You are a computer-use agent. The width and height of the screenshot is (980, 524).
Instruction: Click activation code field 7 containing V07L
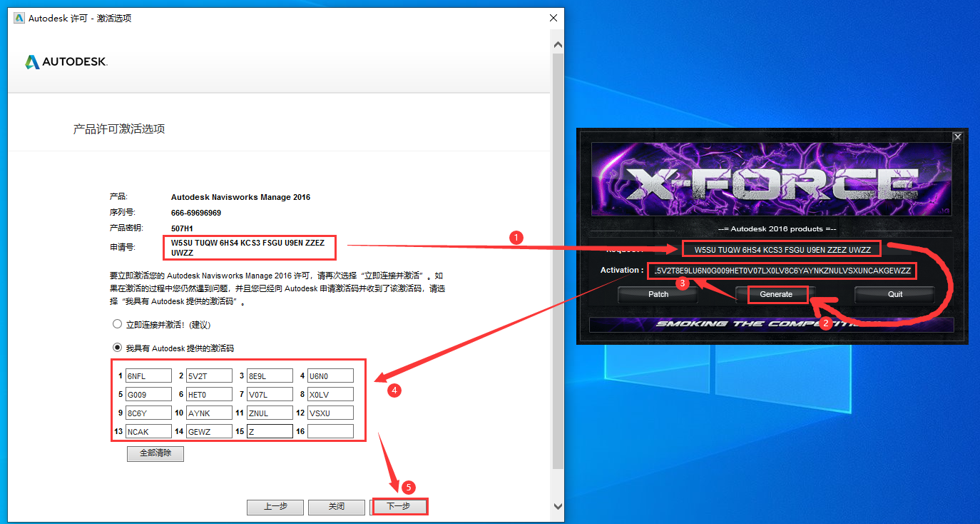pos(270,394)
